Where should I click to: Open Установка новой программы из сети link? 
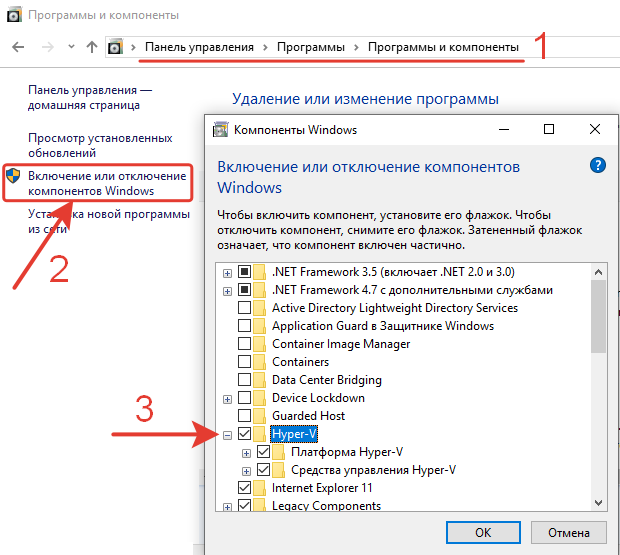(x=109, y=221)
